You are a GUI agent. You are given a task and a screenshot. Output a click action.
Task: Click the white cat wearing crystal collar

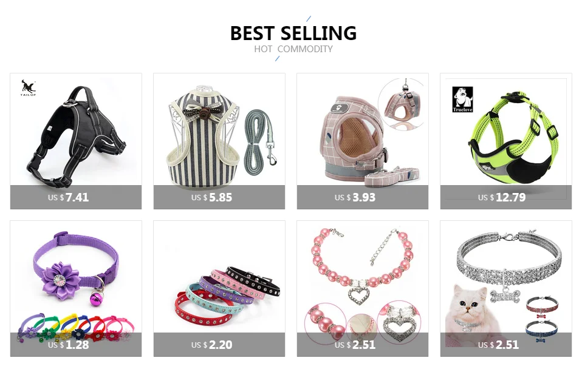(x=468, y=315)
